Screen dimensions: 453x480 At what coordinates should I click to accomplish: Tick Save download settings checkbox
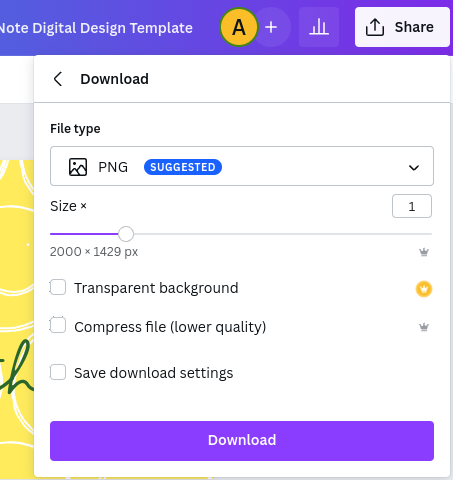tap(58, 372)
